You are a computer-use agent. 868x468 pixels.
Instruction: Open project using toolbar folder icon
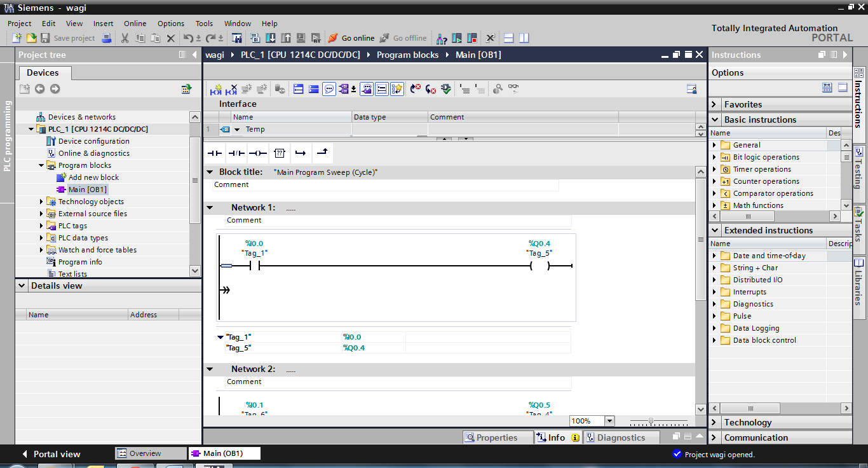(x=31, y=38)
